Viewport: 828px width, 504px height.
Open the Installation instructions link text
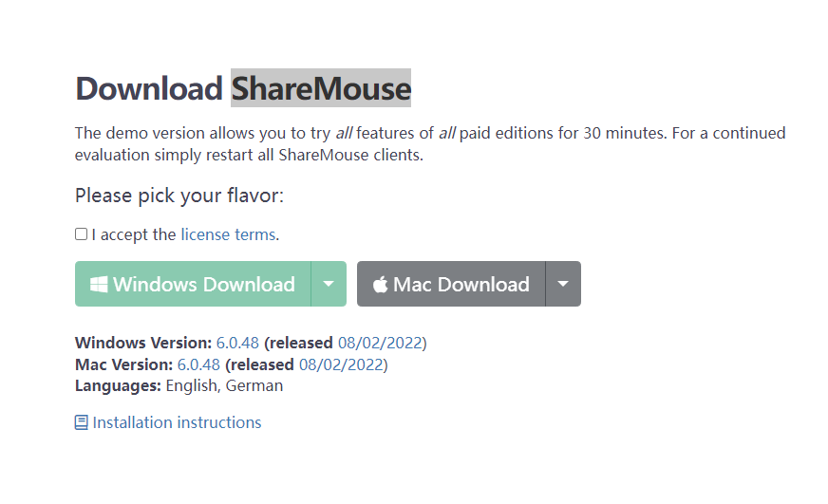[x=177, y=422]
